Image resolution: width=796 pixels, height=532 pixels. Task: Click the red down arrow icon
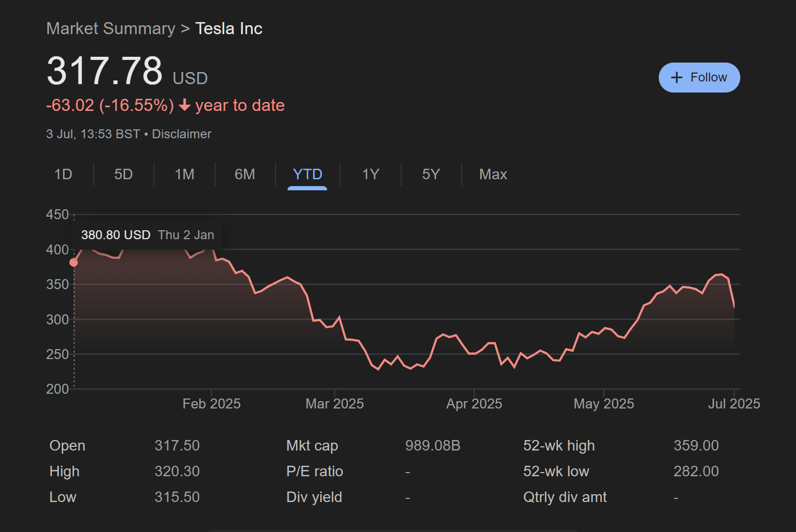coord(185,106)
